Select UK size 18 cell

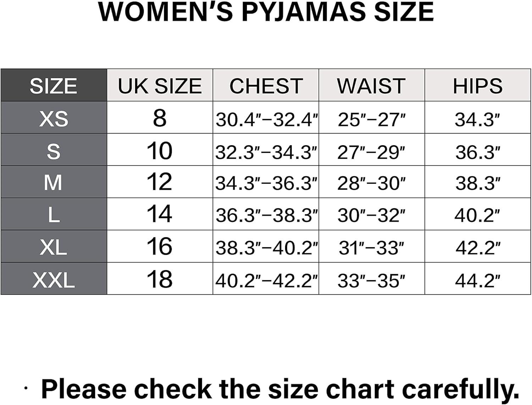click(x=160, y=279)
